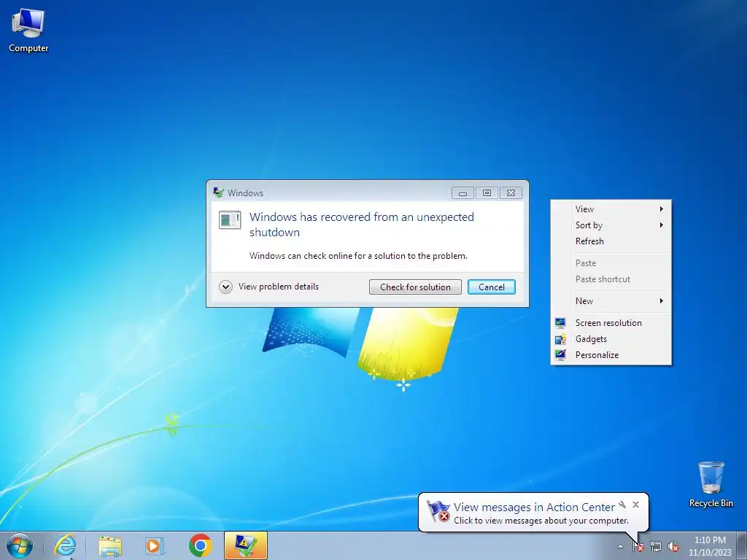Open the New submenu
This screenshot has width=747, height=560.
pos(611,301)
